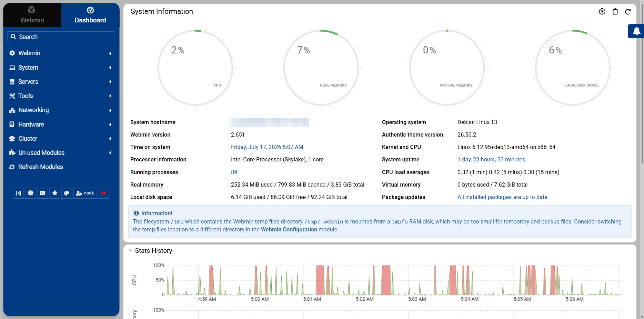The height and width of the screenshot is (319, 644).
Task: Copy system information using the clipboard icon
Action: [615, 11]
